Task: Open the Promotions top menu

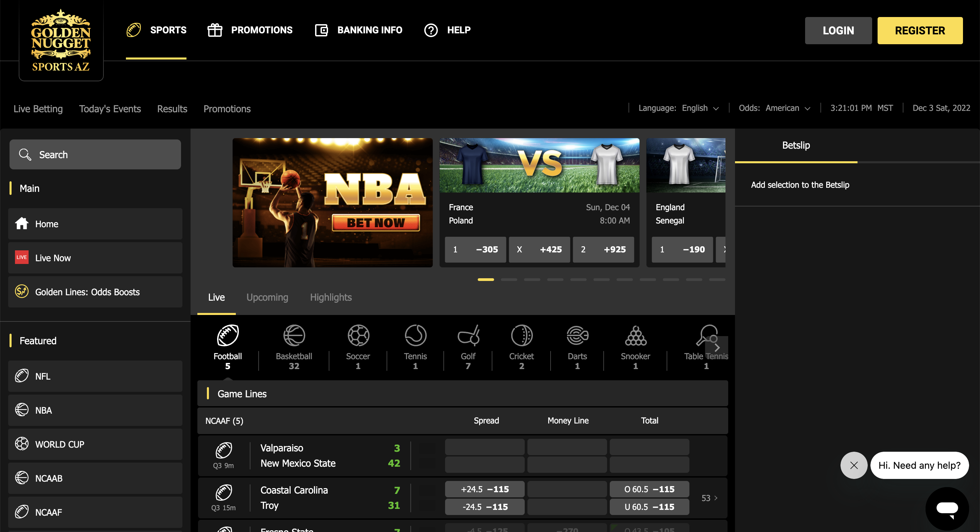Action: point(250,30)
